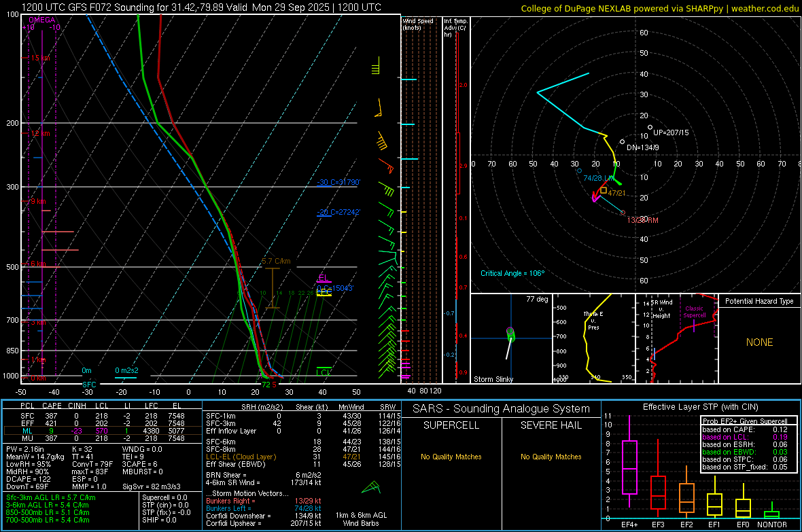Select the DN=134/9 hodograph label
This screenshot has width=802, height=532.
[643, 147]
